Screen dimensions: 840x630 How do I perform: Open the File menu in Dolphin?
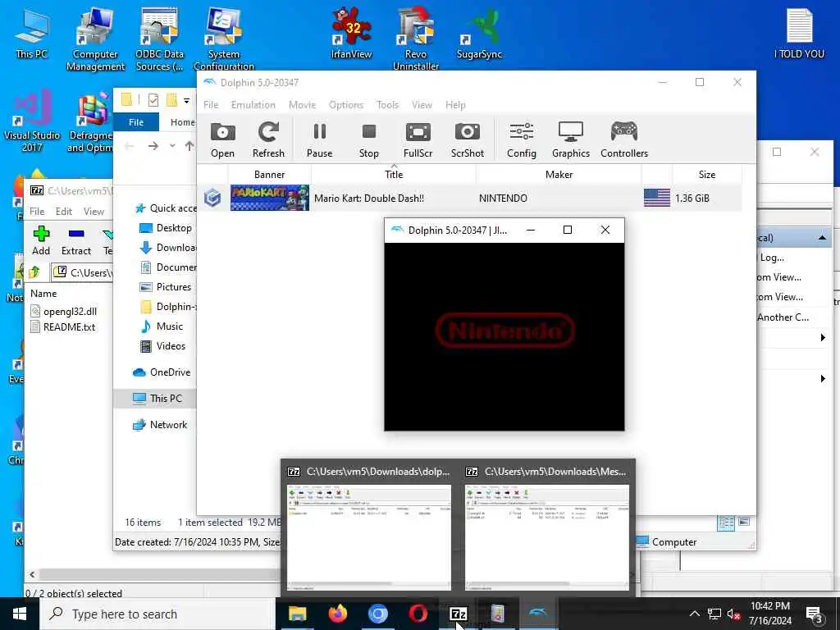click(x=211, y=105)
